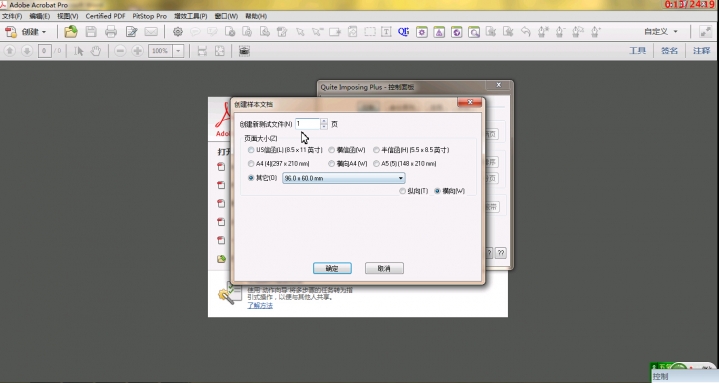Select the A4 (297 x 210 mm) radio button

point(251,164)
